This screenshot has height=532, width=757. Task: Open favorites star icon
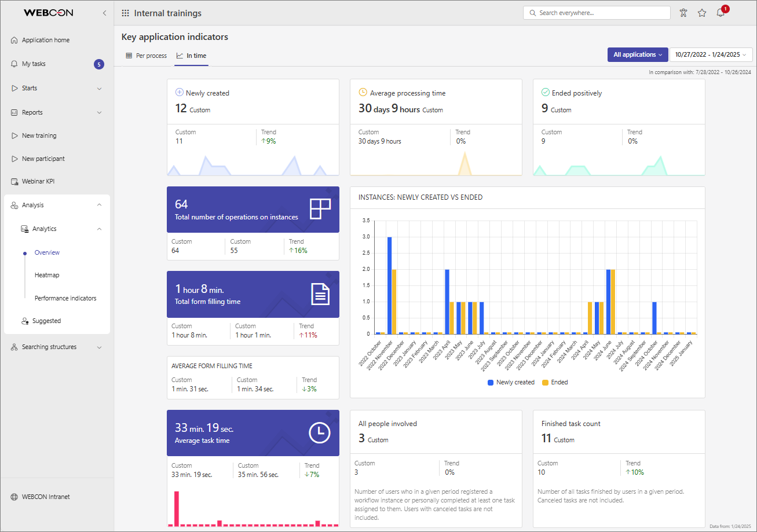tap(702, 13)
